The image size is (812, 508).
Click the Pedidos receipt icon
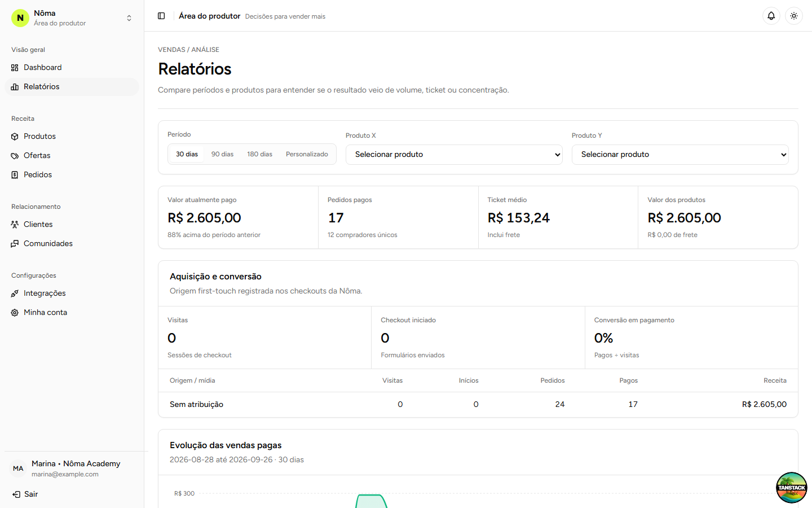pos(15,175)
